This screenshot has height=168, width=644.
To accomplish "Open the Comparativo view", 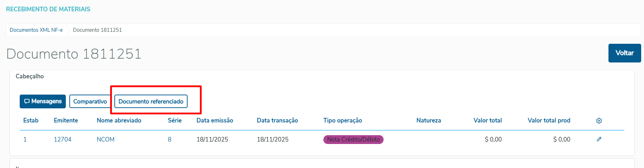I will point(90,101).
